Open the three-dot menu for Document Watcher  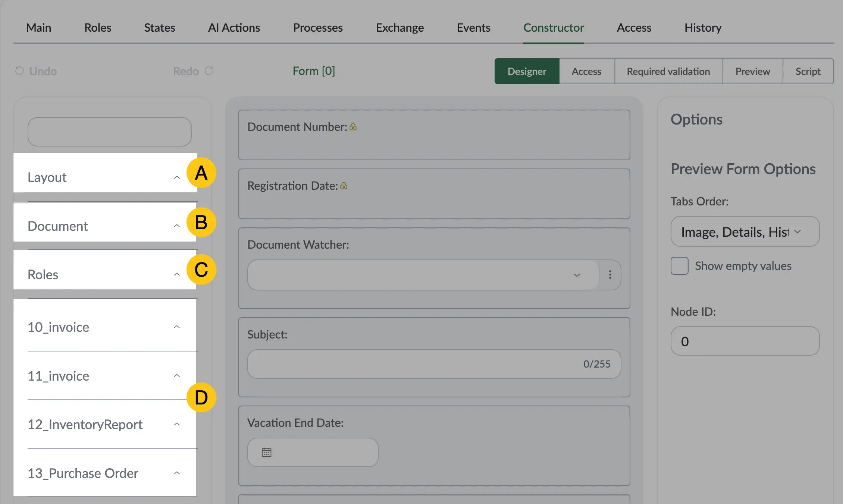click(x=610, y=275)
